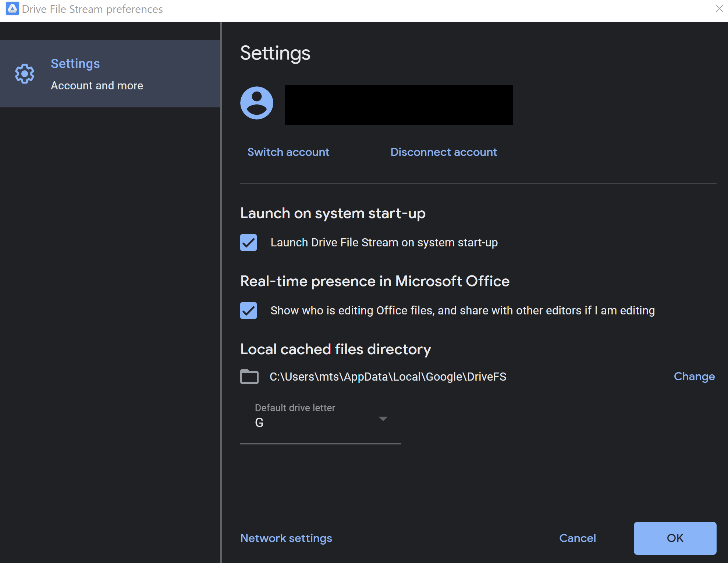Click the Drive File Stream logo icon

point(12,9)
